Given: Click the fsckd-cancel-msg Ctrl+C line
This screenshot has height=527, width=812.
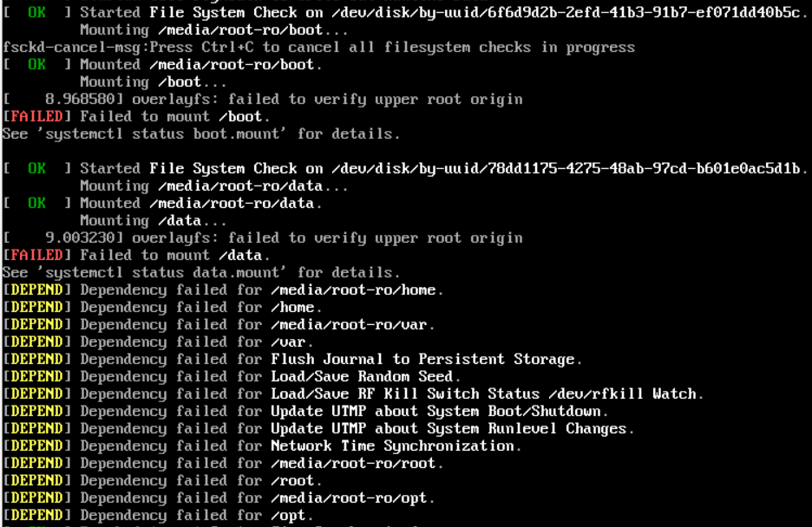Looking at the screenshot, I should (x=318, y=47).
